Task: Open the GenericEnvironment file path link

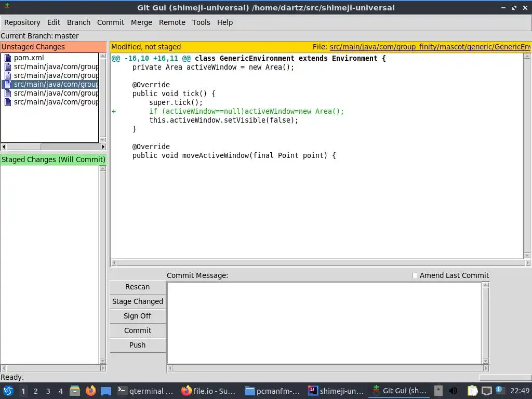Action: click(x=430, y=47)
